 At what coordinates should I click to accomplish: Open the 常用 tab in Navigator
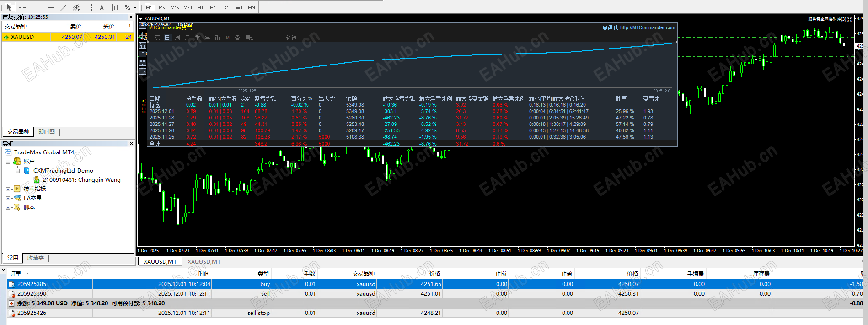tap(13, 258)
